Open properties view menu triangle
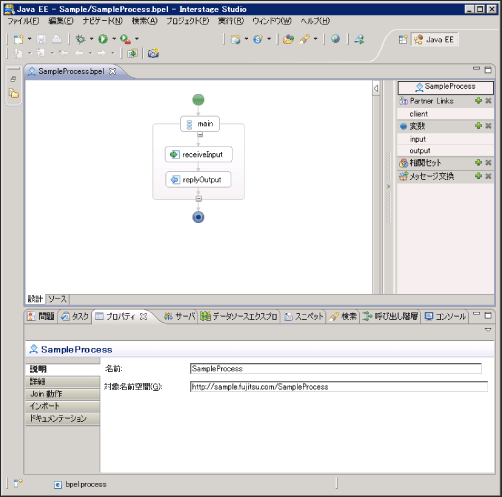Image resolution: width=502 pixels, height=497 pixels. pos(488,329)
